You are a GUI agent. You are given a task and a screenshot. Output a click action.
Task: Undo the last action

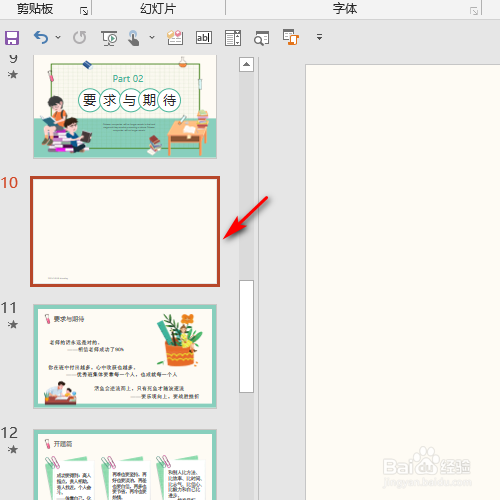point(41,37)
